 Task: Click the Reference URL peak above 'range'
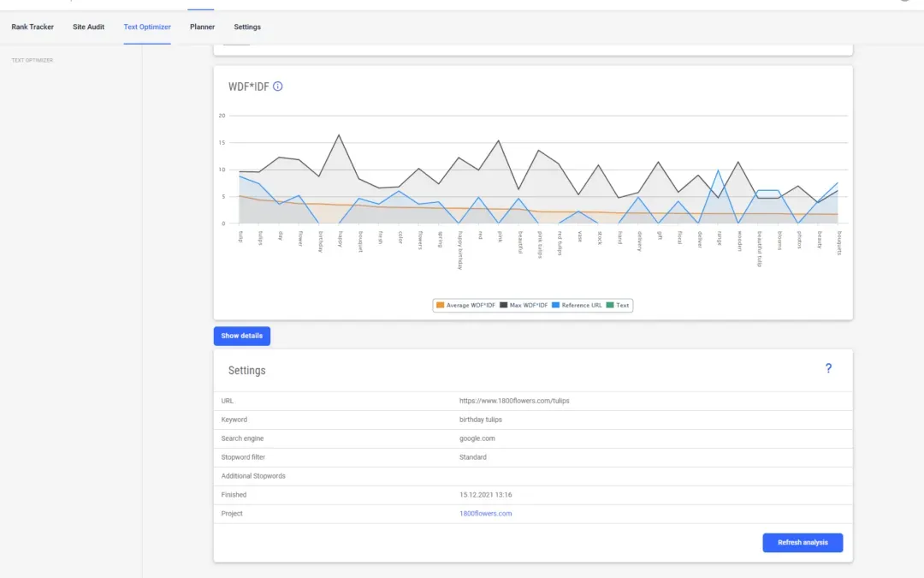point(718,170)
